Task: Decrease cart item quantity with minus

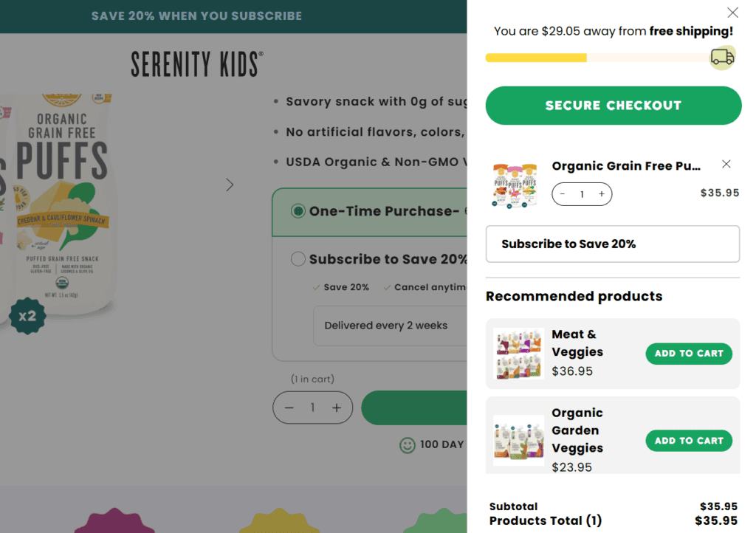Action: [x=563, y=194]
